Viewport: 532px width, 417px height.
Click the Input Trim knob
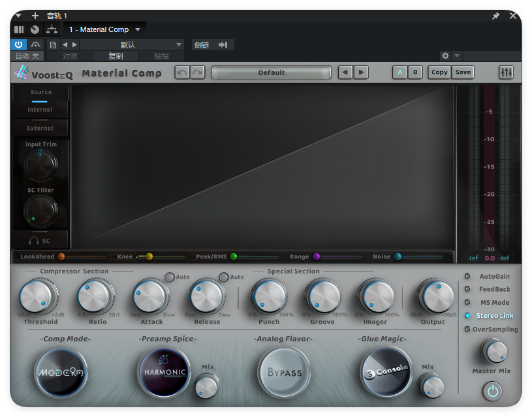click(x=40, y=165)
